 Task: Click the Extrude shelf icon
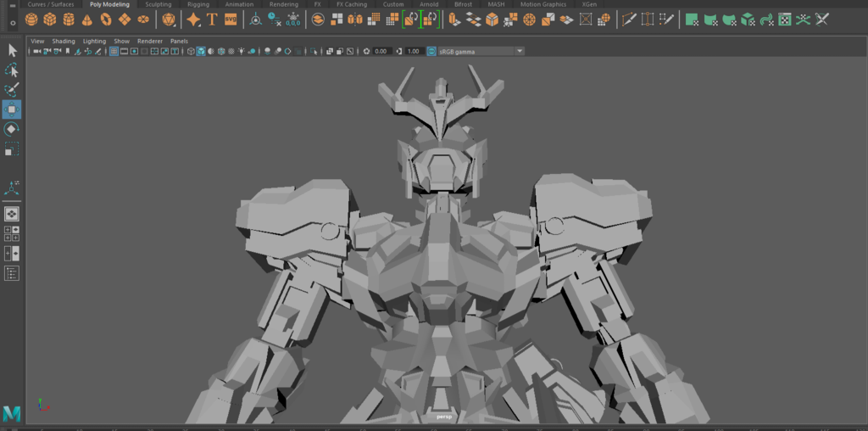pos(454,20)
